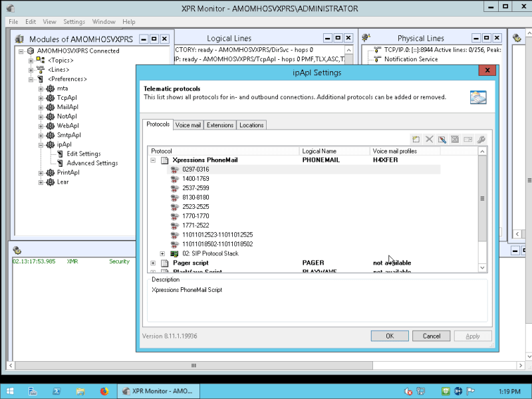Viewport: 532px width, 399px height.
Task: Click the Firefox icon on taskbar
Action: tap(104, 391)
